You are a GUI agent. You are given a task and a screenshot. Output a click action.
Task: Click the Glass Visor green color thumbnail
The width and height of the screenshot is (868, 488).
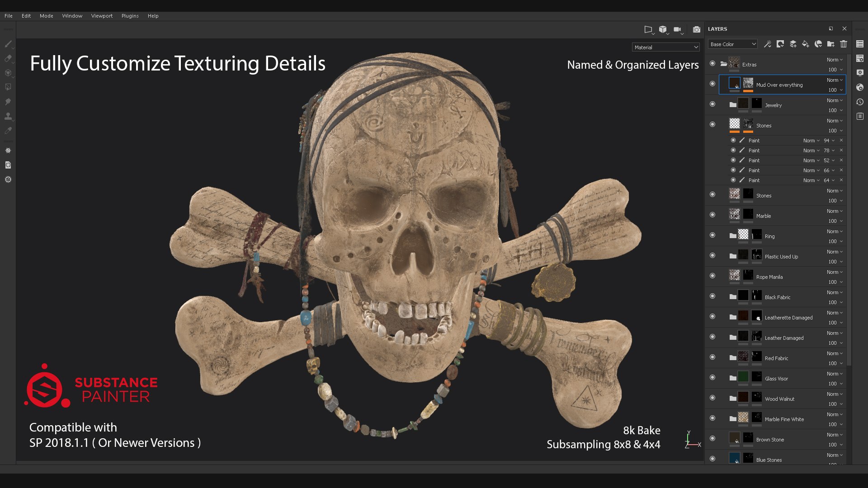(x=743, y=376)
